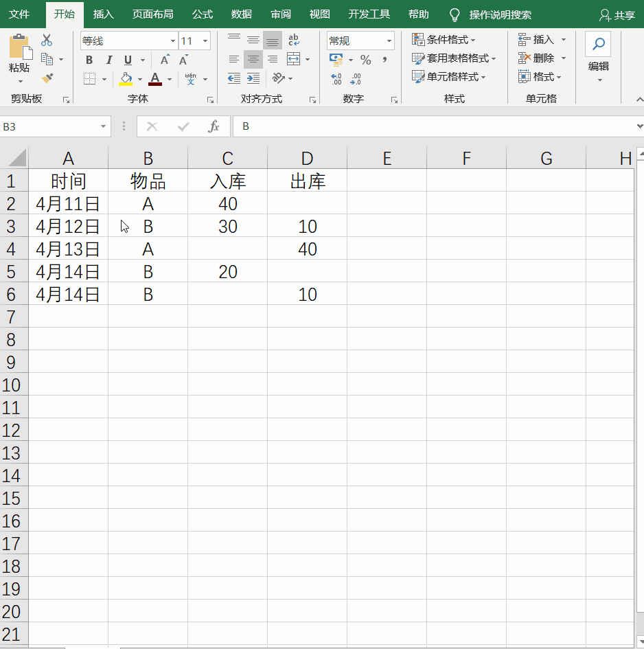
Task: Open the font size dropdown
Action: 205,41
